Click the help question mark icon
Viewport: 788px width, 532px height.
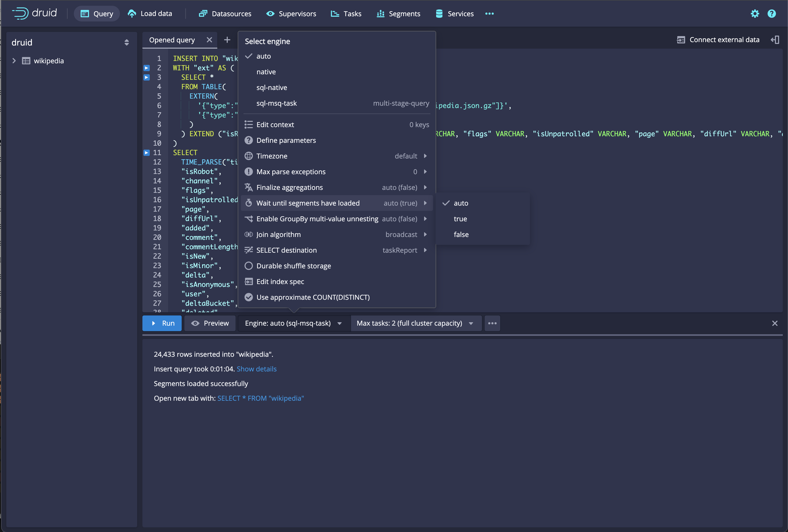tap(772, 14)
